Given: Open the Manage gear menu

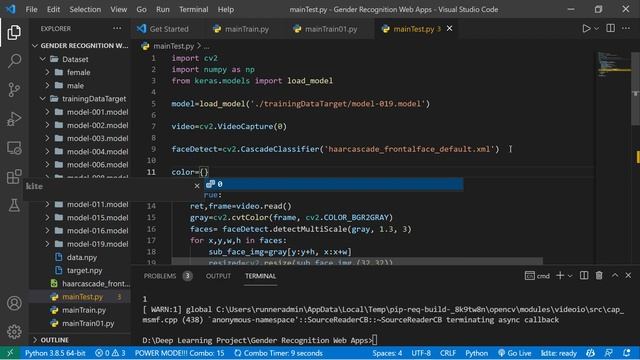Looking at the screenshot, I should click(x=14, y=331).
